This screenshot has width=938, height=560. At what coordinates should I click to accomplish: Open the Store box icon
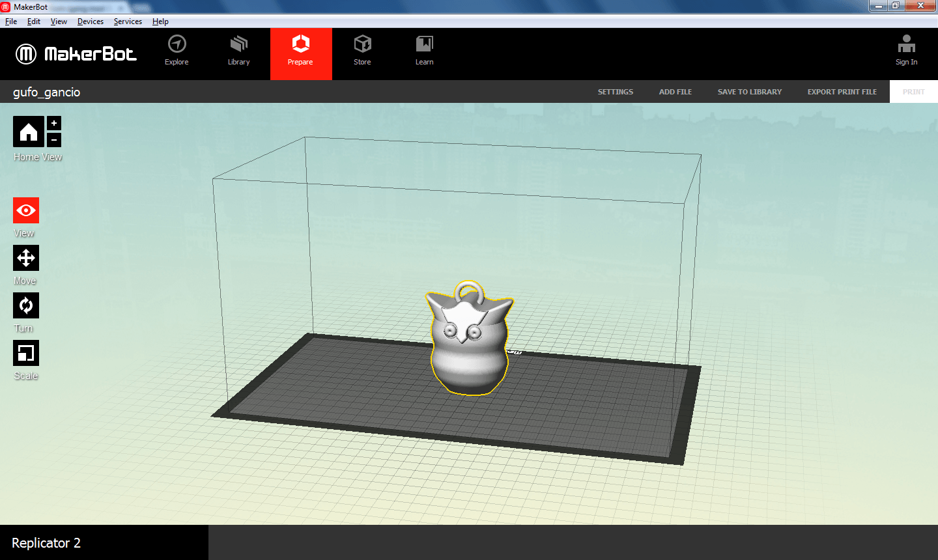[363, 44]
